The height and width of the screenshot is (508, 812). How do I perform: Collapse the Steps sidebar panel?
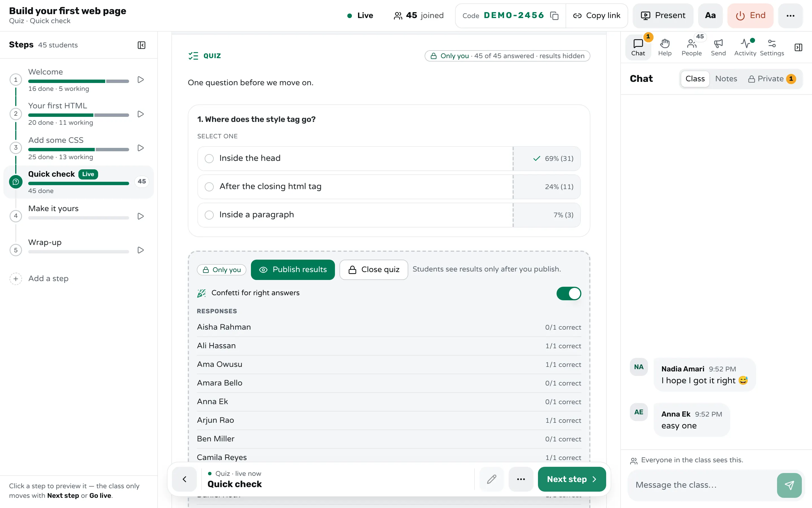coord(141,45)
